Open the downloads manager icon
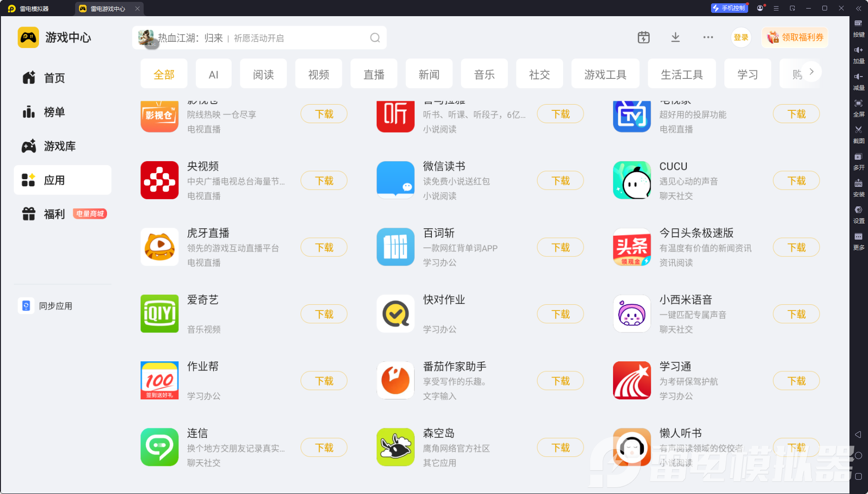This screenshot has width=868, height=494. (675, 38)
